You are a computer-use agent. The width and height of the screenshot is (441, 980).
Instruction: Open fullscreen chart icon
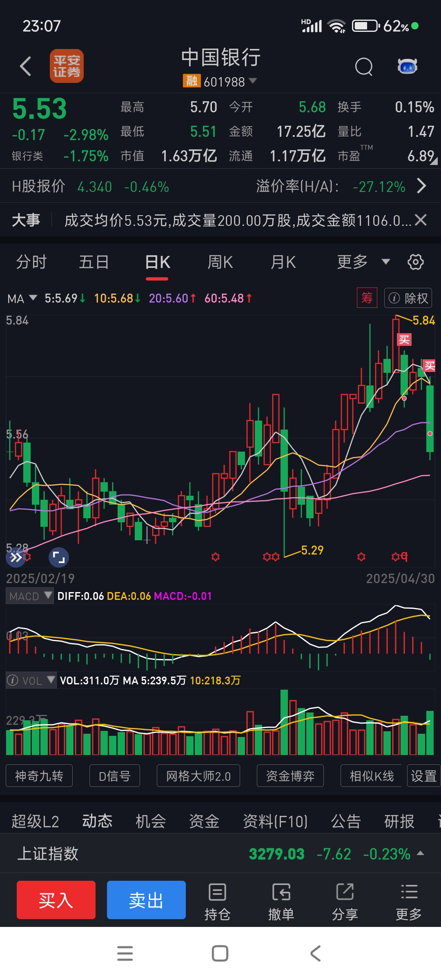59,557
